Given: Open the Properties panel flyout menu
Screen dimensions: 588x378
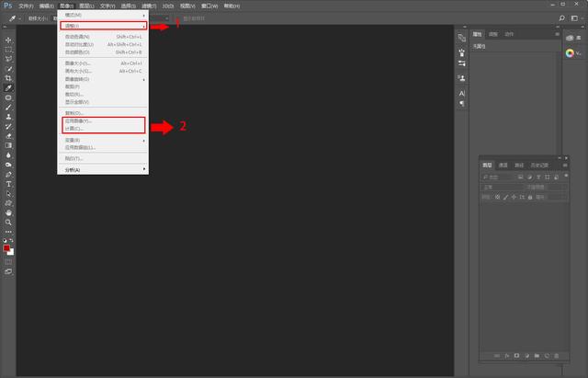Looking at the screenshot, I should (557, 34).
